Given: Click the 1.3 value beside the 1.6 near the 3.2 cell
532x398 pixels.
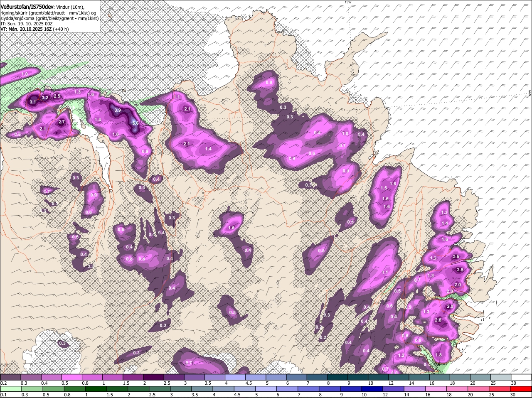Looking at the screenshot, I should (x=77, y=92).
